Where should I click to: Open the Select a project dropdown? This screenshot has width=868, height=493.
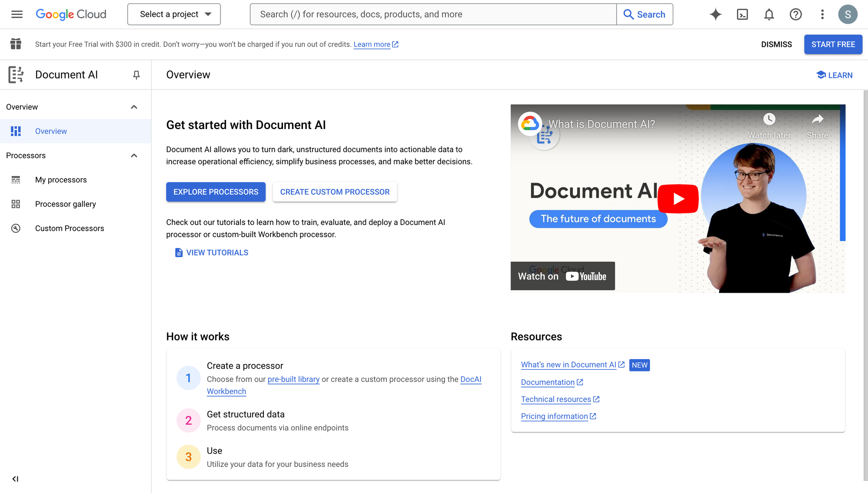pos(174,14)
